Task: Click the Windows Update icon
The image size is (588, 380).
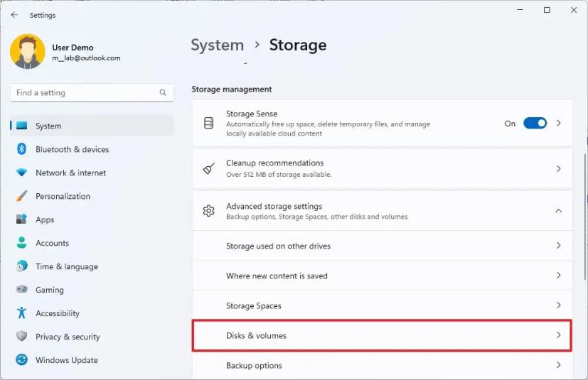Action: (x=21, y=360)
